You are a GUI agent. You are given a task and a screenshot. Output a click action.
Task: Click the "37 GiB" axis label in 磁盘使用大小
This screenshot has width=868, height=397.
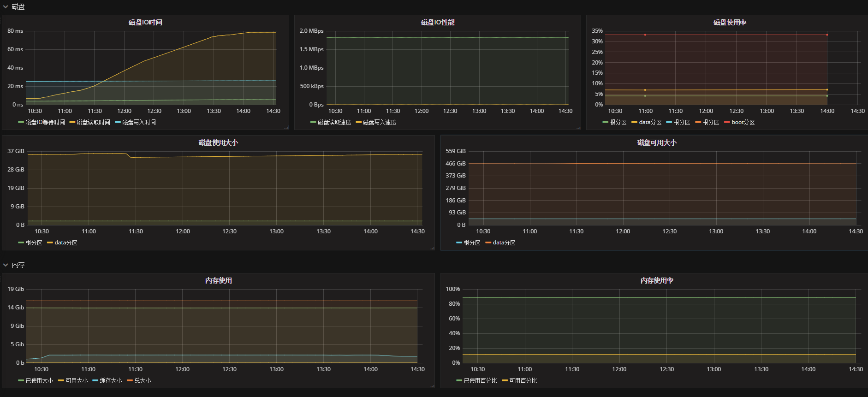click(x=16, y=151)
